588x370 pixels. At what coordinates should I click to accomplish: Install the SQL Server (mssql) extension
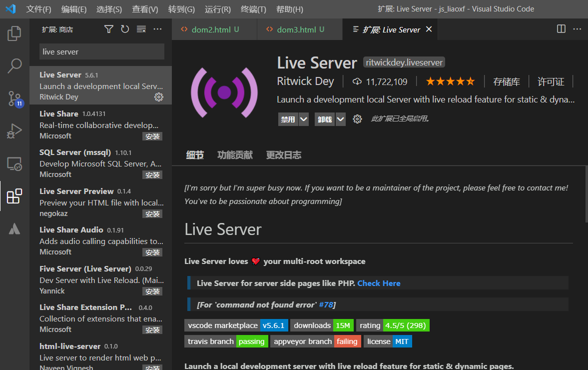(x=152, y=175)
